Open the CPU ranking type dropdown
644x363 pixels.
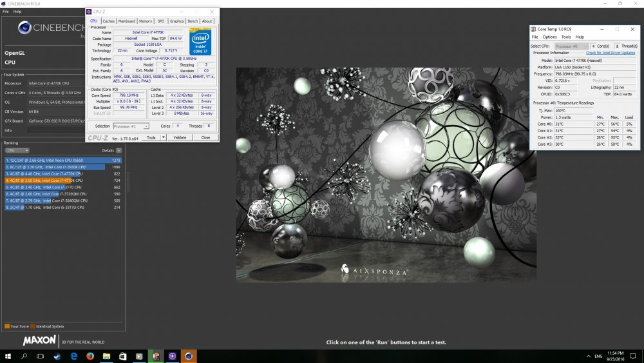tap(17, 150)
